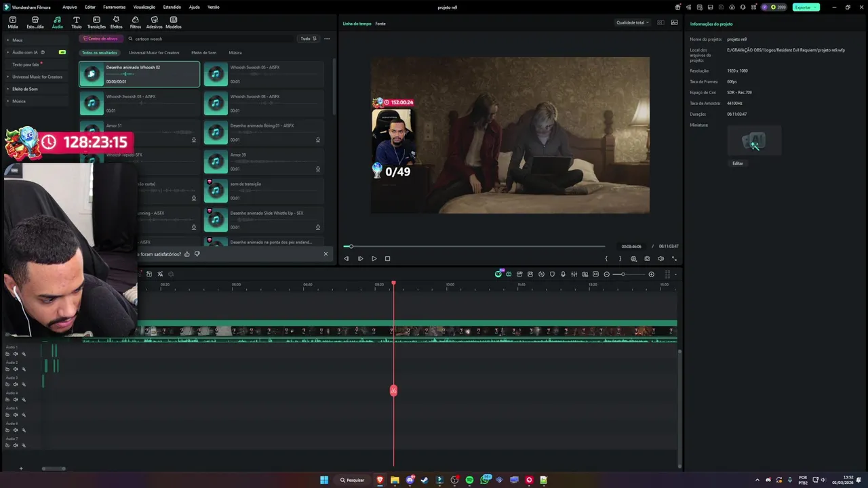Set mark-out point with right brace icon
Screen dimensions: 868x488
pyautogui.click(x=620, y=258)
